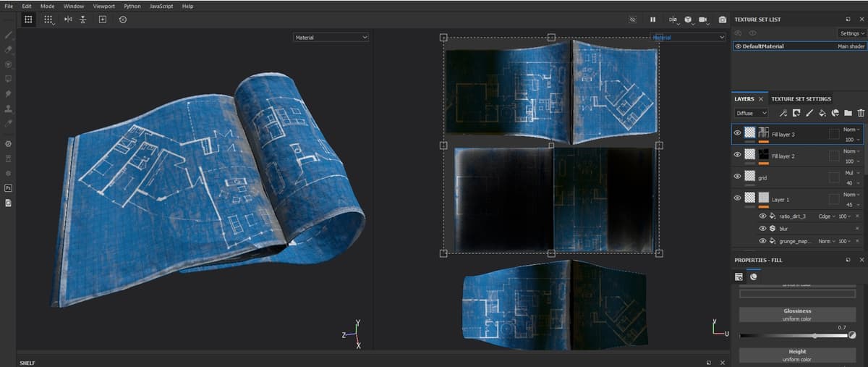Select the Paint brush tool in left toolbar
Viewport: 868px width, 367px height.
(9, 35)
